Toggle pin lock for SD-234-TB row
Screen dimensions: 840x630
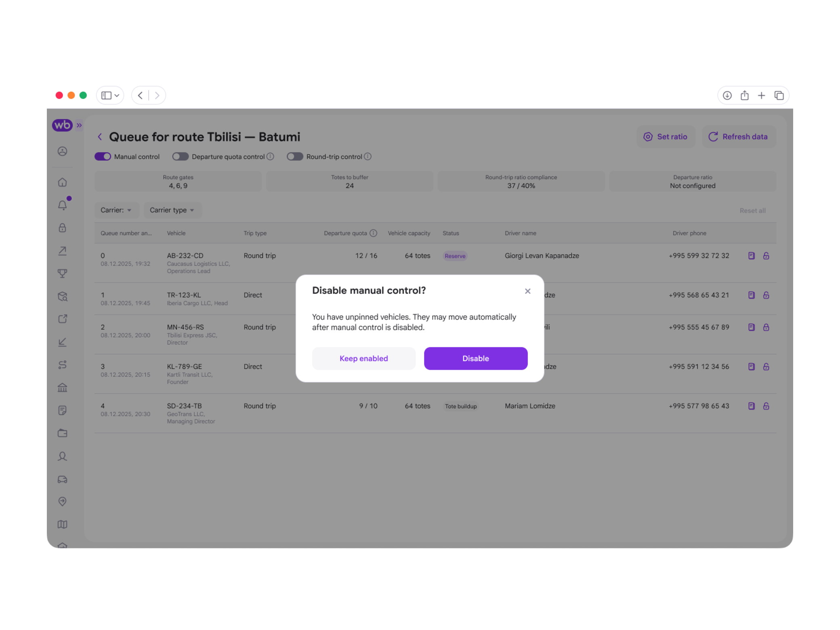766,406
